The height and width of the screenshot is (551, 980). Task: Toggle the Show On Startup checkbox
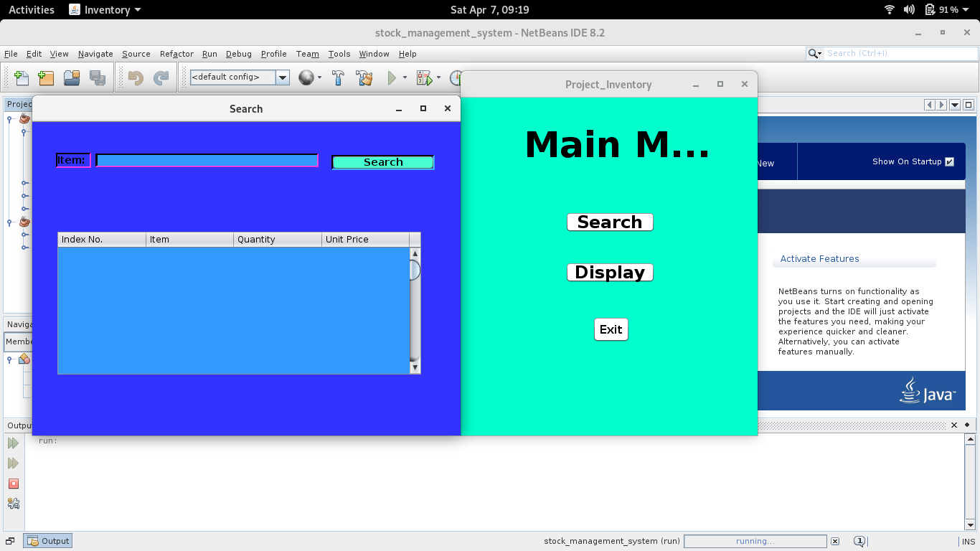coord(950,161)
